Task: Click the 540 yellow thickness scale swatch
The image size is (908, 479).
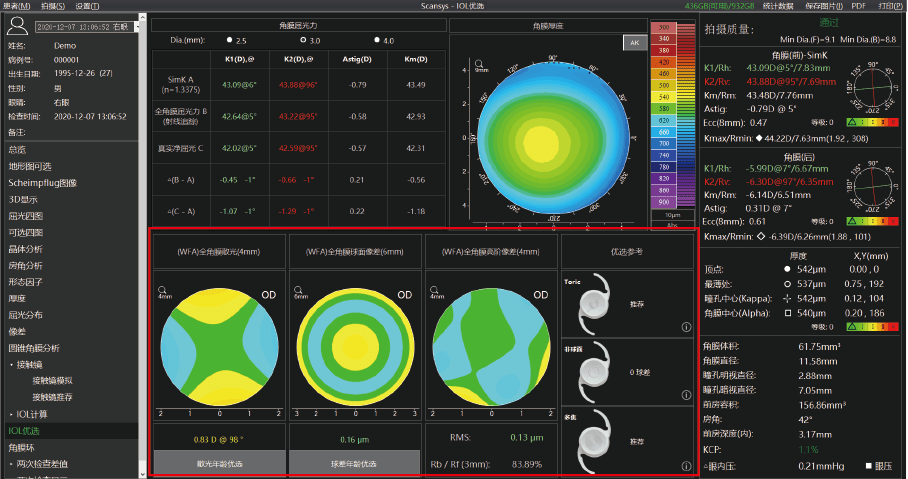Action: coord(664,97)
